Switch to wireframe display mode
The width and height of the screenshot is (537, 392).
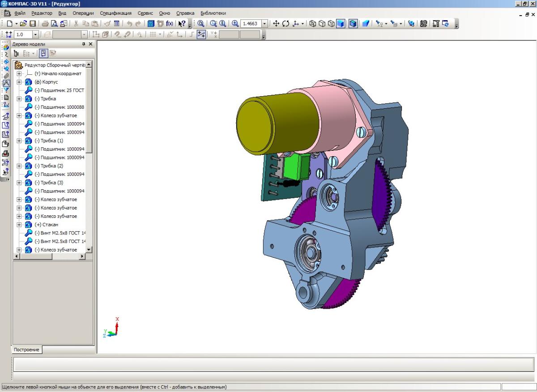(313, 24)
